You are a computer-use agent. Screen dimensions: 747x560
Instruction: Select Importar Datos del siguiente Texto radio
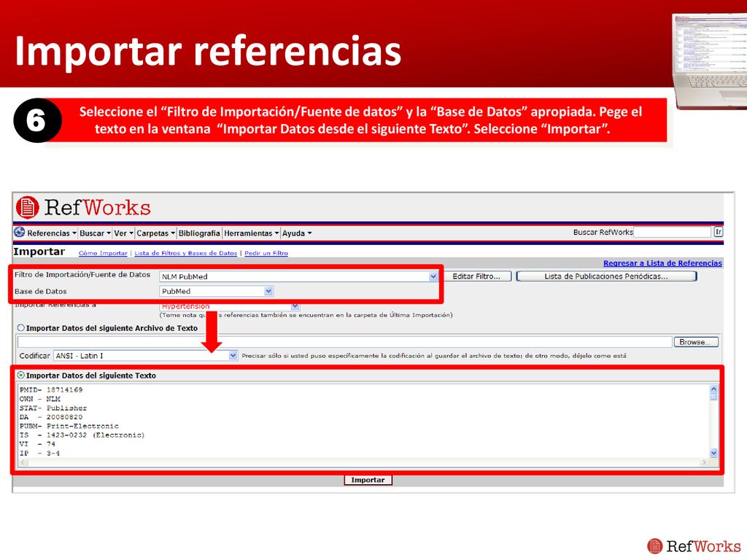[21, 376]
